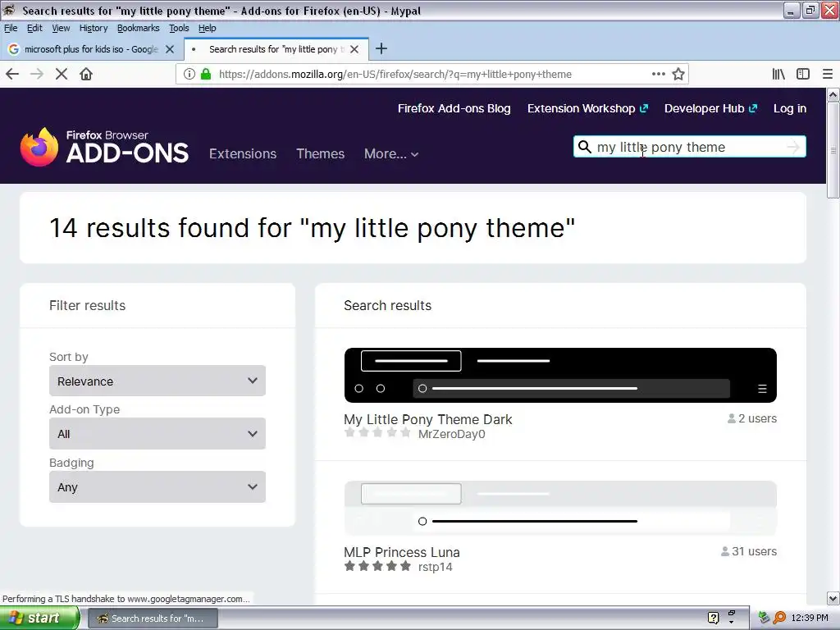Open My Little Pony Theme Dark result
Viewport: 840px width, 630px height.
coord(428,419)
